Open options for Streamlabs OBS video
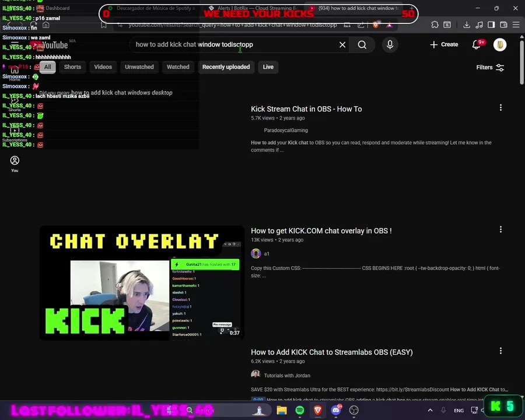Image resolution: width=525 pixels, height=420 pixels. point(501,351)
